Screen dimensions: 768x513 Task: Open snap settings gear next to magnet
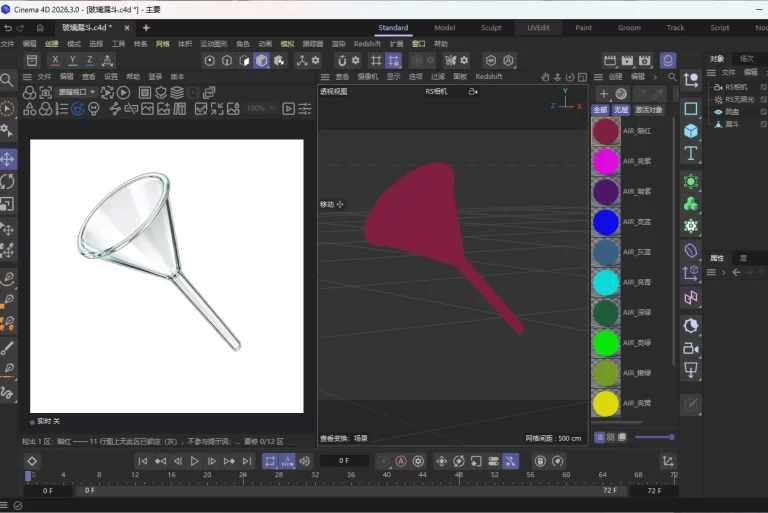[356, 60]
